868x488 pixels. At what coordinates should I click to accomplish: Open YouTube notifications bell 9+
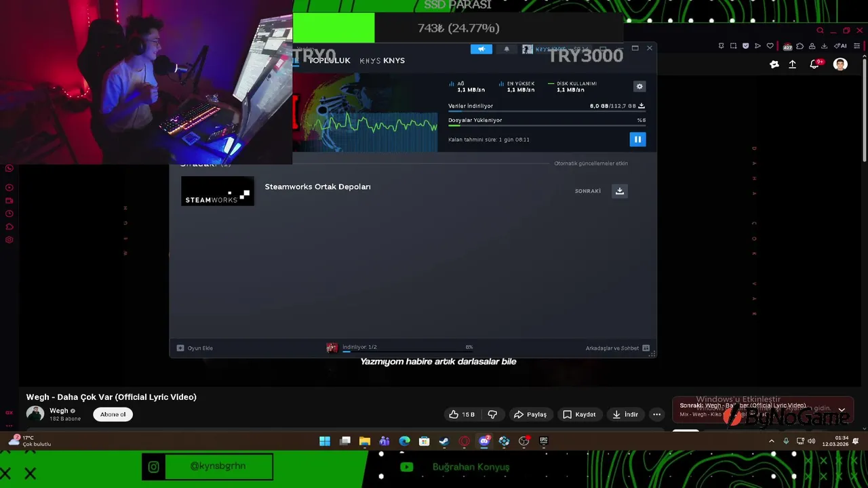pos(815,64)
